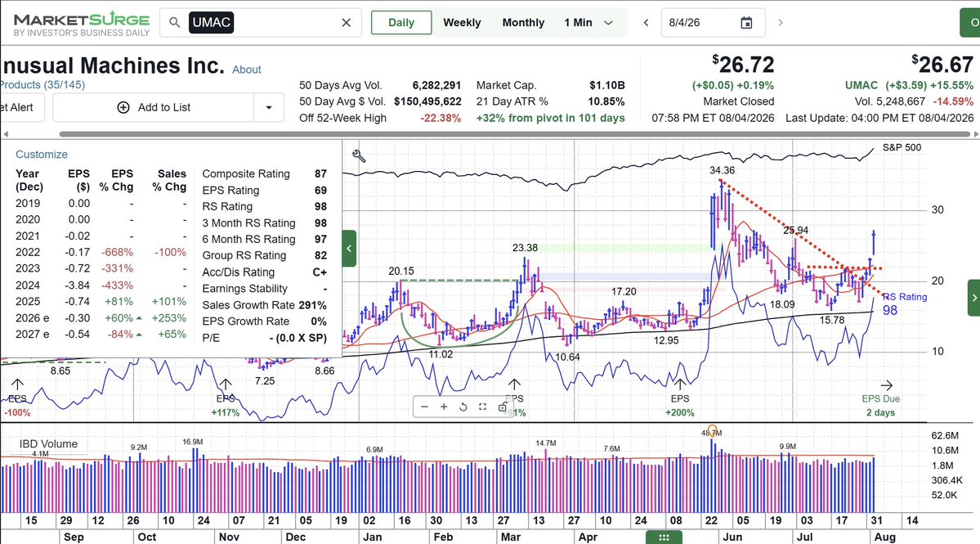The width and height of the screenshot is (980, 544).
Task: Select the 1 Min interval
Action: [x=578, y=23]
